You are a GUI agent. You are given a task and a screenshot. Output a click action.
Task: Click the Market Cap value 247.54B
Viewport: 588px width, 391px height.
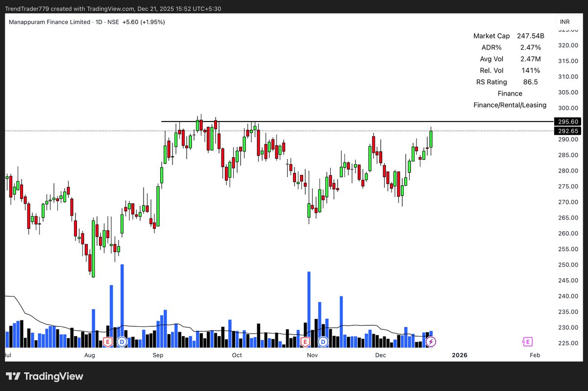(530, 36)
